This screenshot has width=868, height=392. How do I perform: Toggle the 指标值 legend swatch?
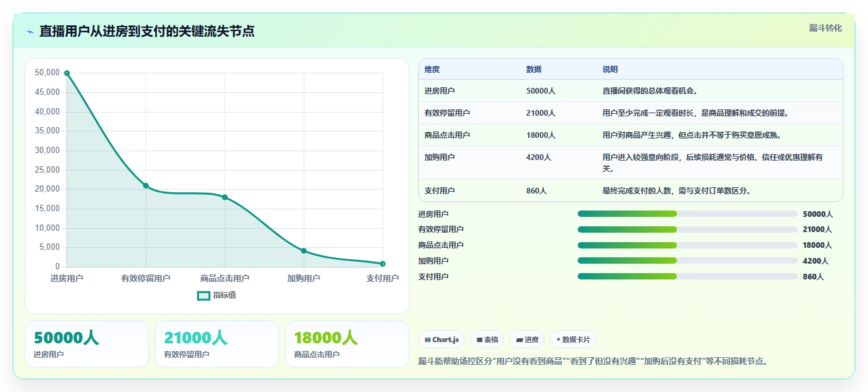tap(203, 295)
